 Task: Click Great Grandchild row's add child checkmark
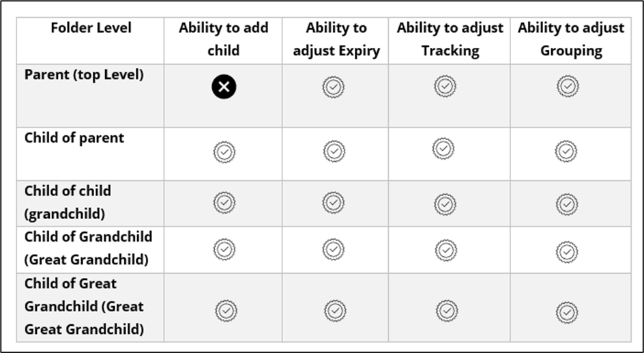224,250
